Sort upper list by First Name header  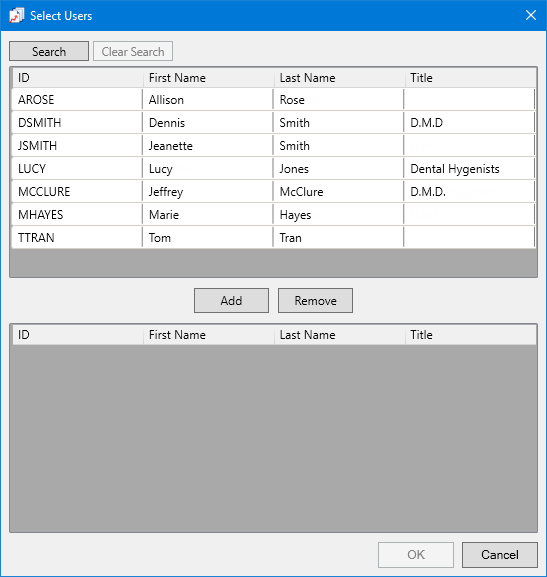[208, 78]
